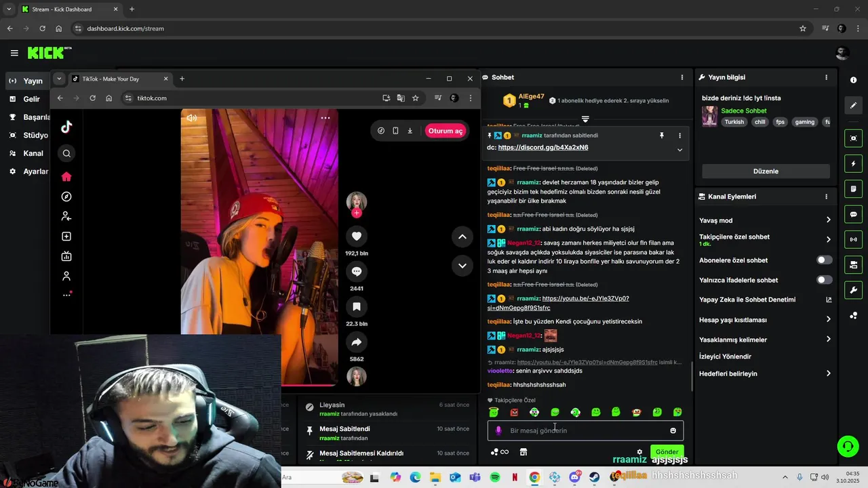The width and height of the screenshot is (868, 488).
Task: Open Spotify from the taskbar
Action: (494, 477)
